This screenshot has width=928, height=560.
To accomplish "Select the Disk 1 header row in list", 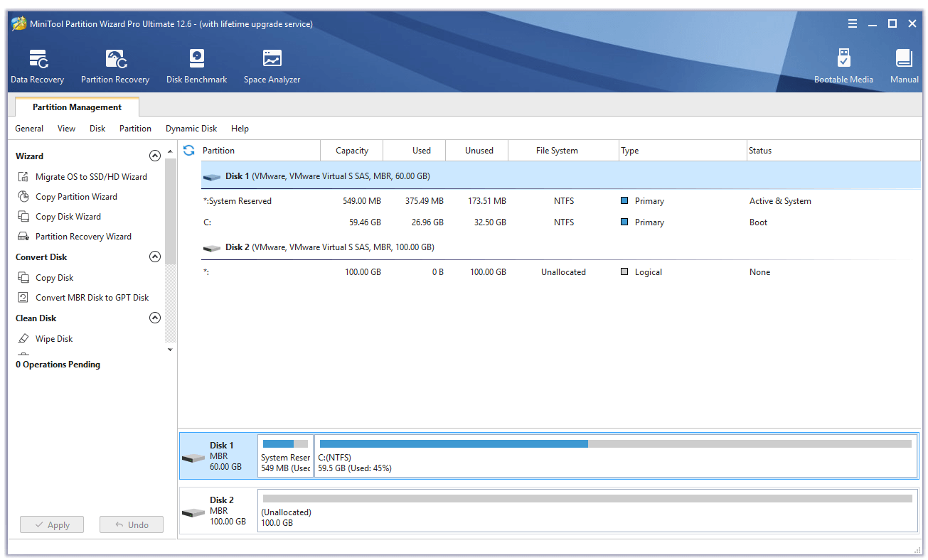I will coord(560,176).
